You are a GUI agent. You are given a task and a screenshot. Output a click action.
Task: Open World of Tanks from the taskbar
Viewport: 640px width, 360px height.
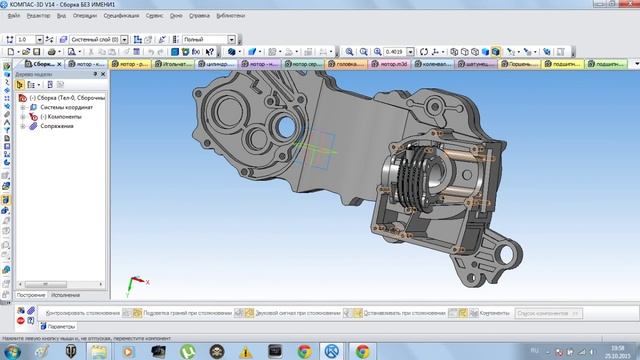click(71, 351)
